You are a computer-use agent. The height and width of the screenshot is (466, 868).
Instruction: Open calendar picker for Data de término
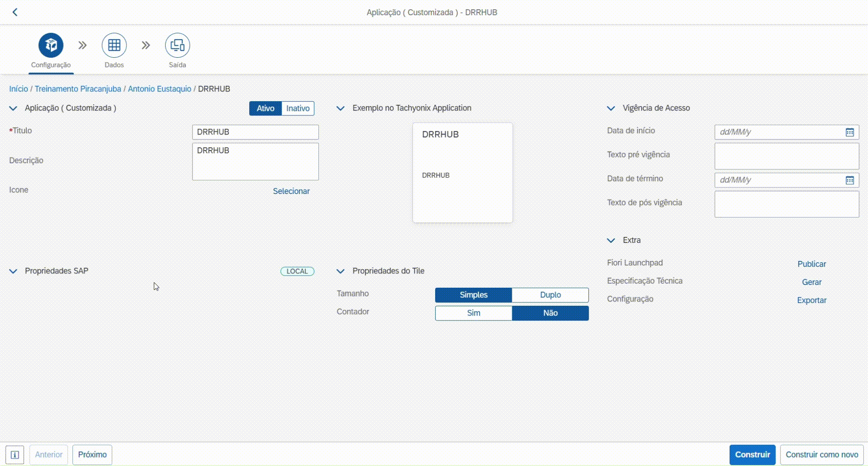pos(850,180)
